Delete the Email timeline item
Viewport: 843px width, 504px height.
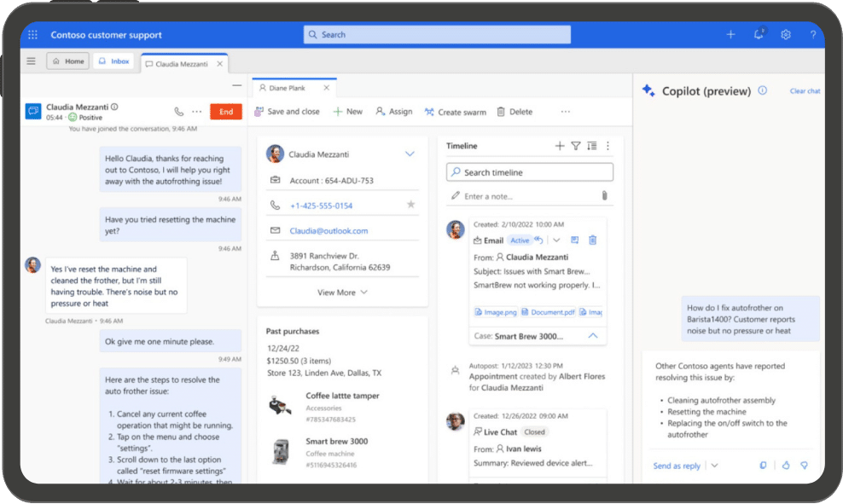tap(592, 240)
